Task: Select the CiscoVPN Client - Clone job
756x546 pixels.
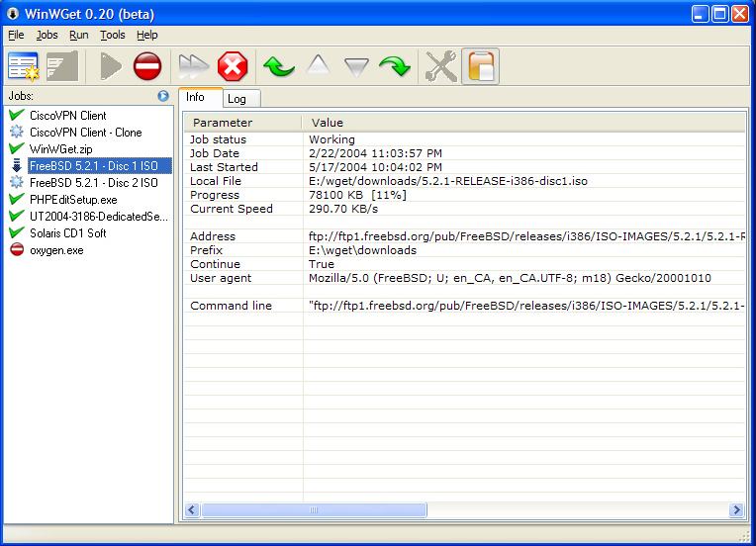Action: click(86, 133)
